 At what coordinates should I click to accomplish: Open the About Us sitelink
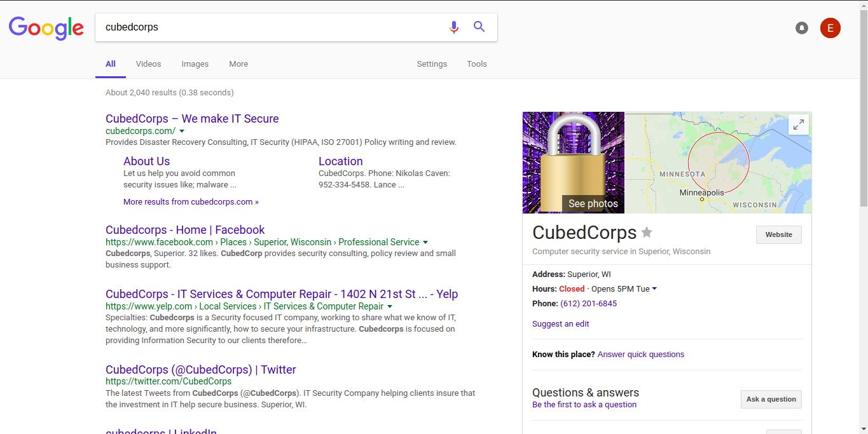(147, 161)
